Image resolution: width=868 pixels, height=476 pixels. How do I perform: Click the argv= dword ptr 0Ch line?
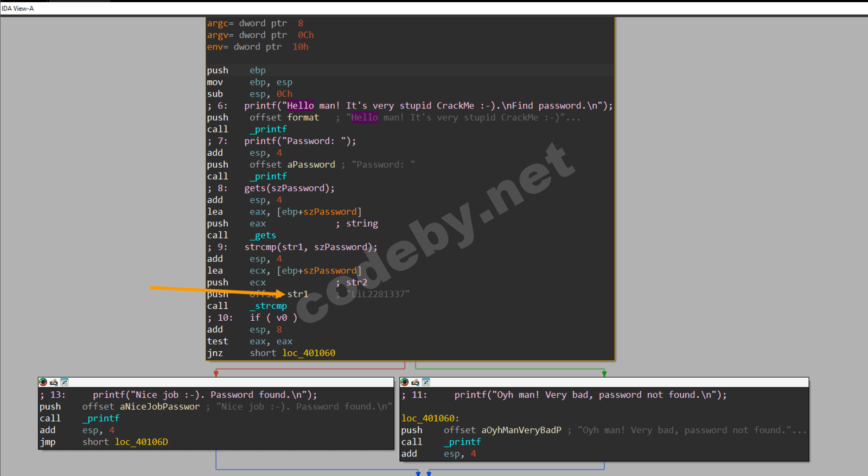coord(260,35)
